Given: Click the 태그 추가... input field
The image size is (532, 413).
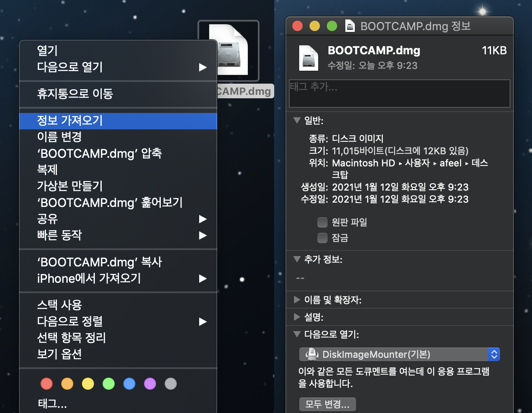Looking at the screenshot, I should [400, 93].
